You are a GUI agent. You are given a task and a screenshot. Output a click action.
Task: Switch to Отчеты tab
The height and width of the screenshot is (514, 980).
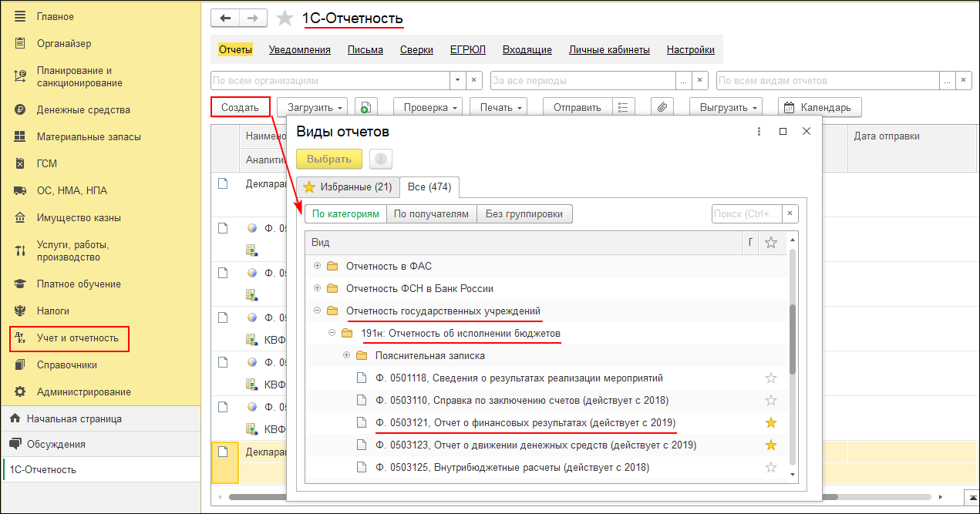[x=235, y=49]
